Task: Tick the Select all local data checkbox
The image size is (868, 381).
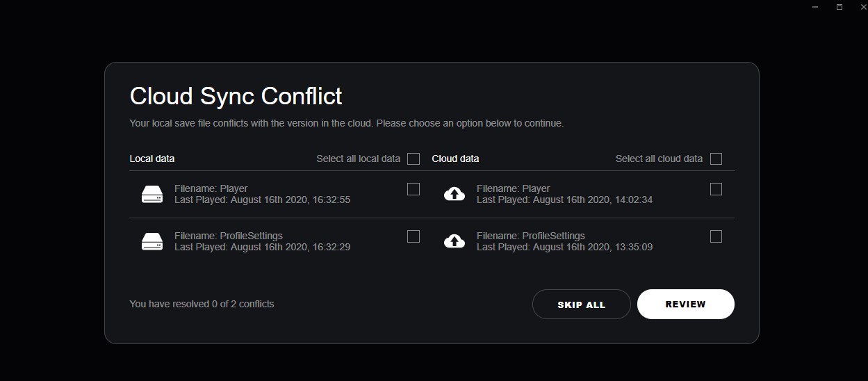Action: [413, 159]
